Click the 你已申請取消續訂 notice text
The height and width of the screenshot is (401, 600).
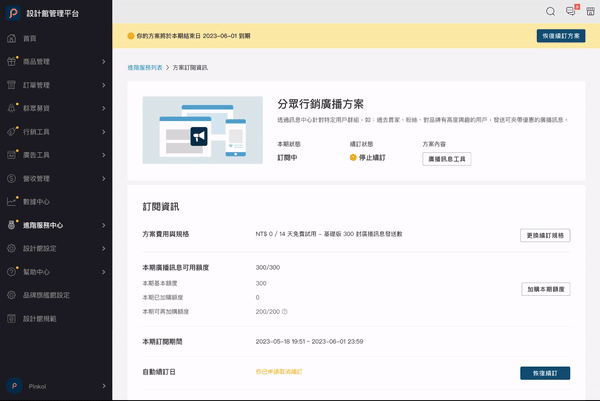(x=279, y=372)
